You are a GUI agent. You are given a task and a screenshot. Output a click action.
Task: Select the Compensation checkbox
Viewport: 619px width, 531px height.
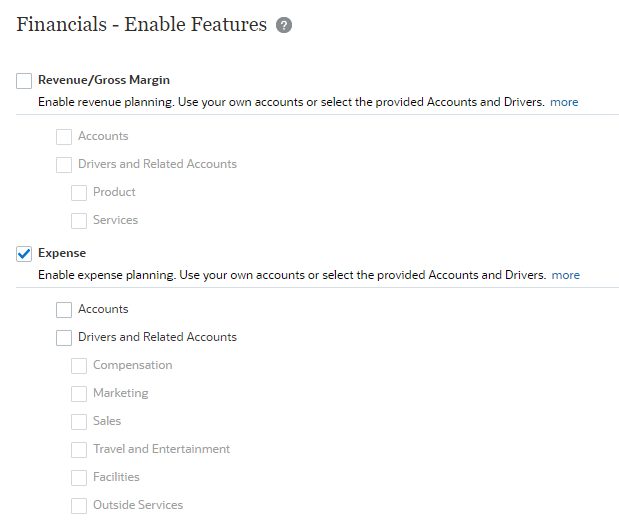[79, 366]
